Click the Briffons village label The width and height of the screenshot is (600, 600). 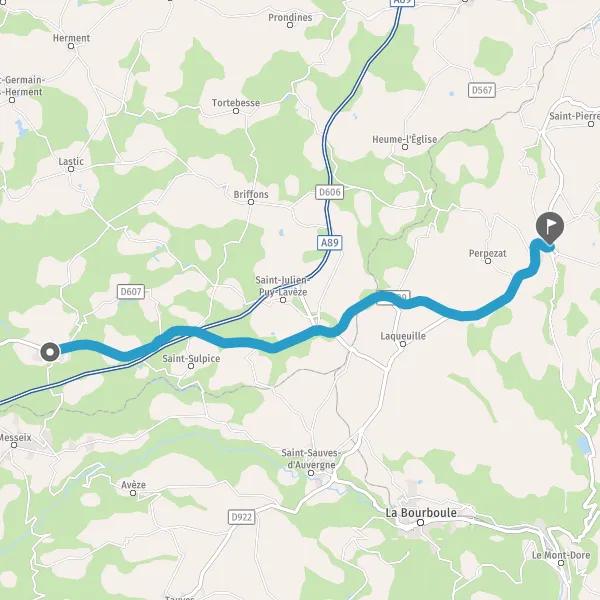[x=251, y=194]
